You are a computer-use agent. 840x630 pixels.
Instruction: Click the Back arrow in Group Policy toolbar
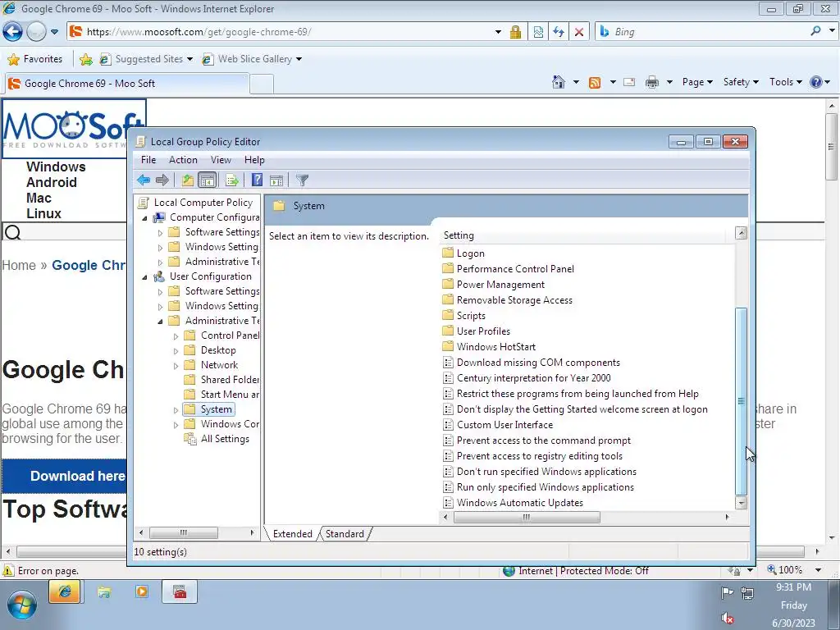pos(143,180)
